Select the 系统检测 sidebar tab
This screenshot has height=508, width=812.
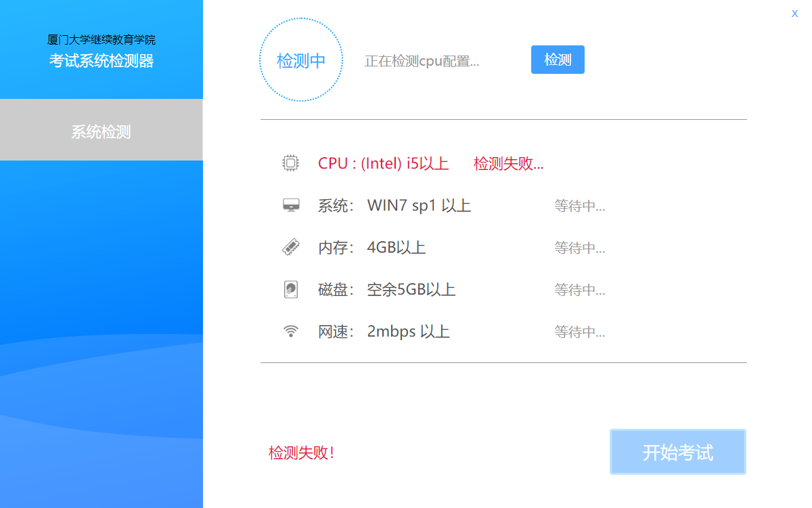click(x=101, y=131)
